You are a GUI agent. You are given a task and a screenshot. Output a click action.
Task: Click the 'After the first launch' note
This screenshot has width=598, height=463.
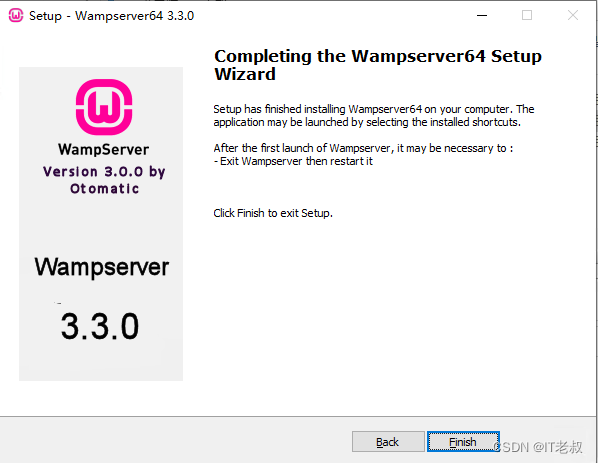(x=363, y=148)
